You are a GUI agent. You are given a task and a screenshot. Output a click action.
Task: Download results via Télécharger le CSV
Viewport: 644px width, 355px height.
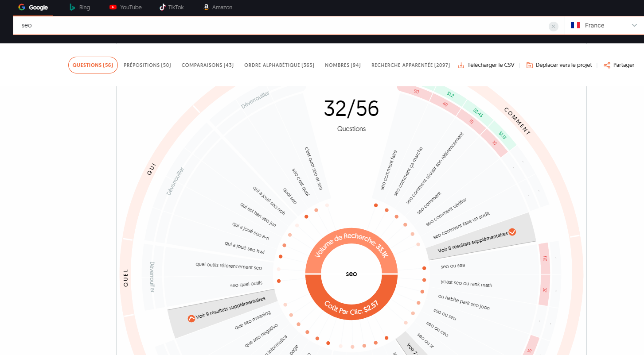click(x=486, y=65)
